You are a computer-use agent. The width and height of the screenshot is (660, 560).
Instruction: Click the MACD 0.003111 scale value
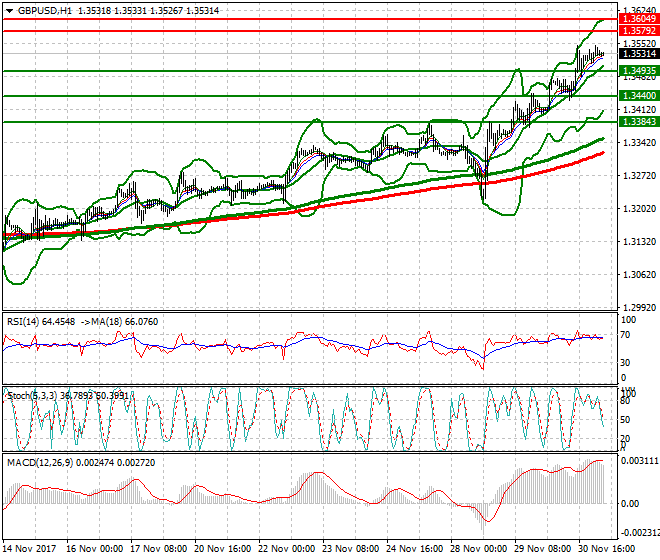tap(640, 461)
